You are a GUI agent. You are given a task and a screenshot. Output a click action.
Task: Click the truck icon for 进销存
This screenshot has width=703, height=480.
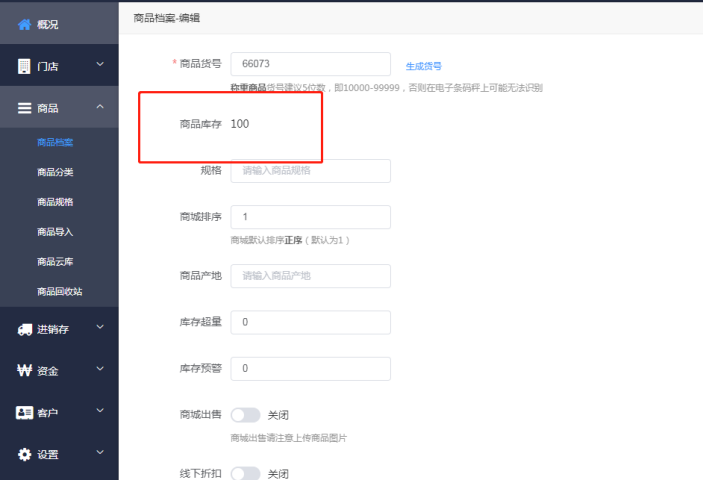click(x=25, y=329)
